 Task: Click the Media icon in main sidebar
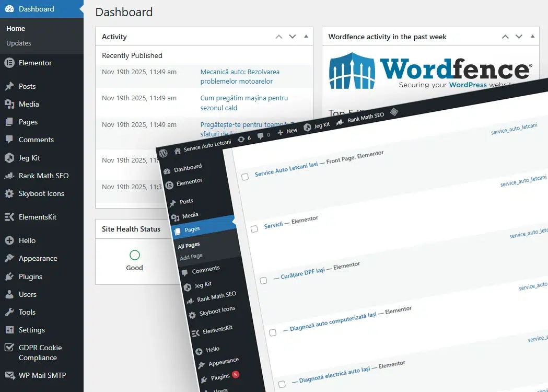[x=9, y=104]
